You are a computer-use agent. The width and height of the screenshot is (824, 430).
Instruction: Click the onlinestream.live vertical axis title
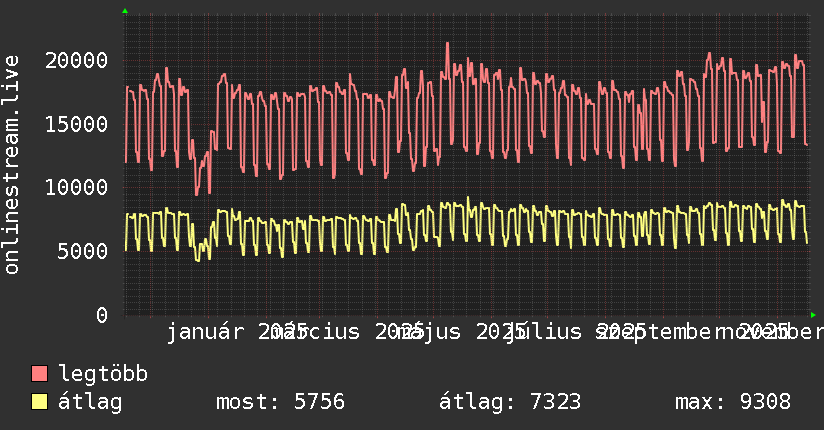(11, 165)
